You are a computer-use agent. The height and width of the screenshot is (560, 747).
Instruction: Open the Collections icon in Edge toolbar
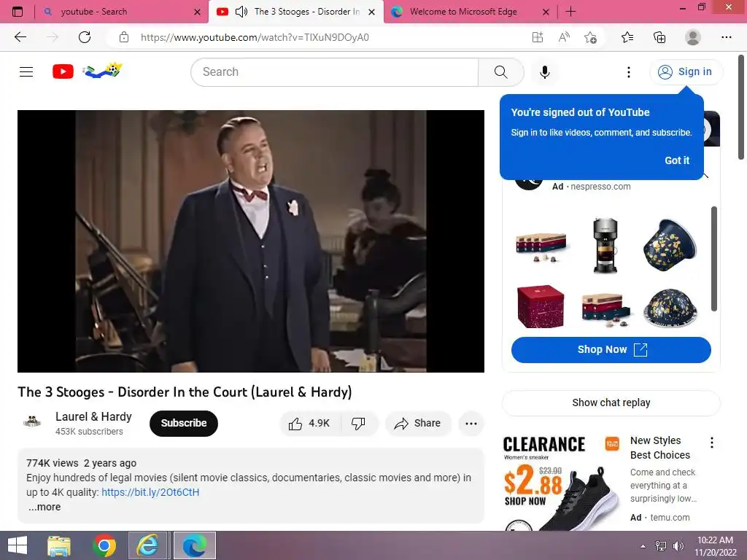tap(659, 37)
